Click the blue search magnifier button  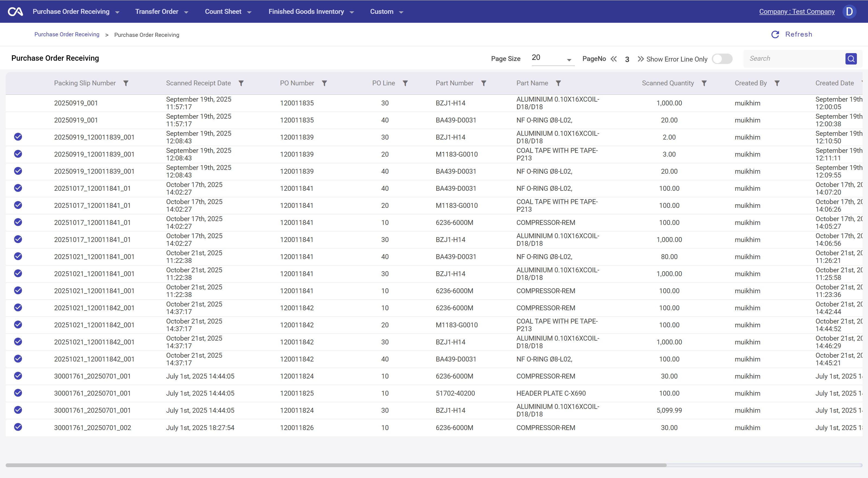[x=851, y=59]
